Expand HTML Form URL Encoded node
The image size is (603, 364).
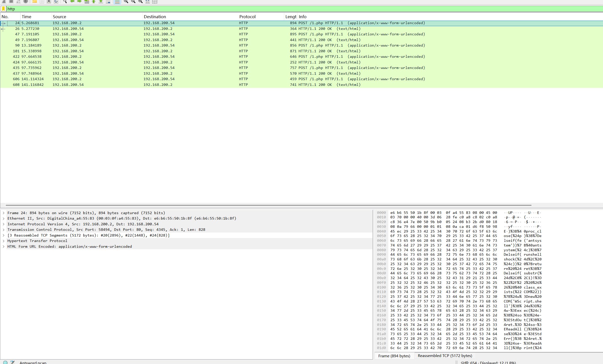tap(3, 247)
